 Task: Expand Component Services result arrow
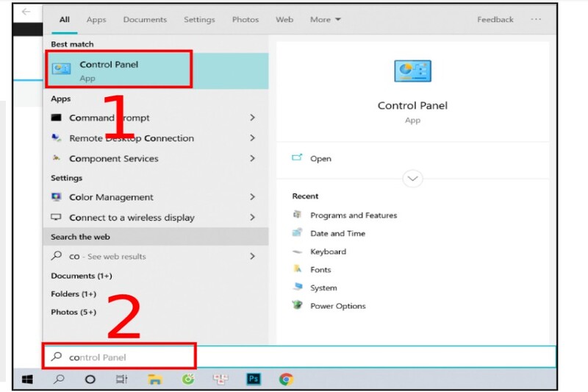click(252, 158)
